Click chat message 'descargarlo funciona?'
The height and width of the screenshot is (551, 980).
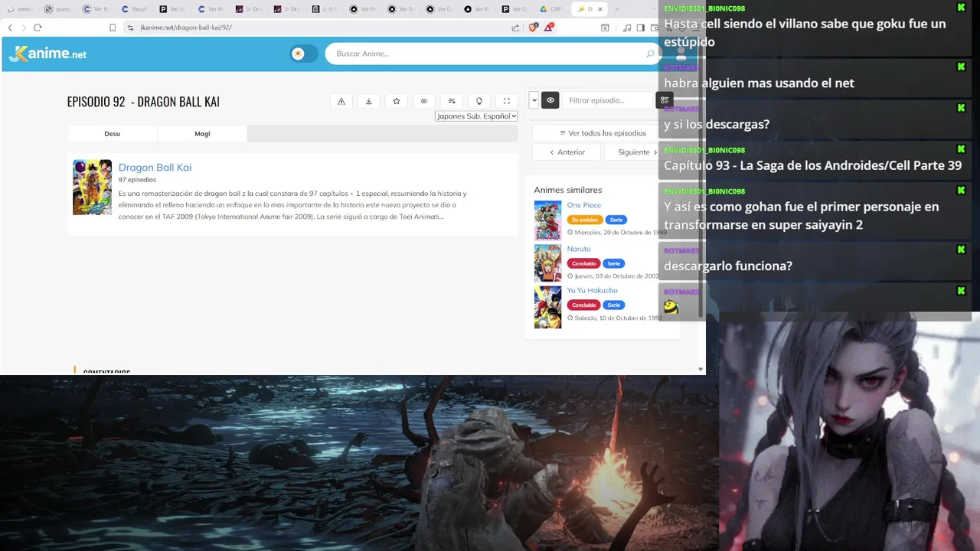click(728, 266)
